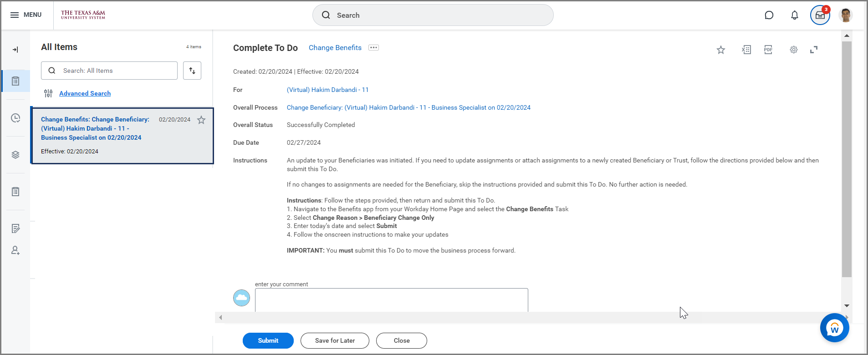Viewport: 868px width, 355px height.
Task: Export to Excel using the spreadsheet icon
Action: click(746, 50)
